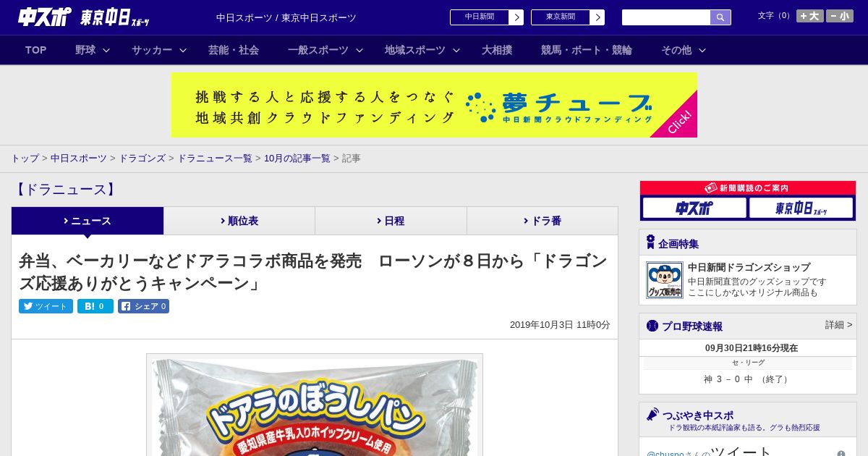Click the Dragons shop グッズ販売中 thumbnail
Screen dimensions: 868x456
coord(665,280)
